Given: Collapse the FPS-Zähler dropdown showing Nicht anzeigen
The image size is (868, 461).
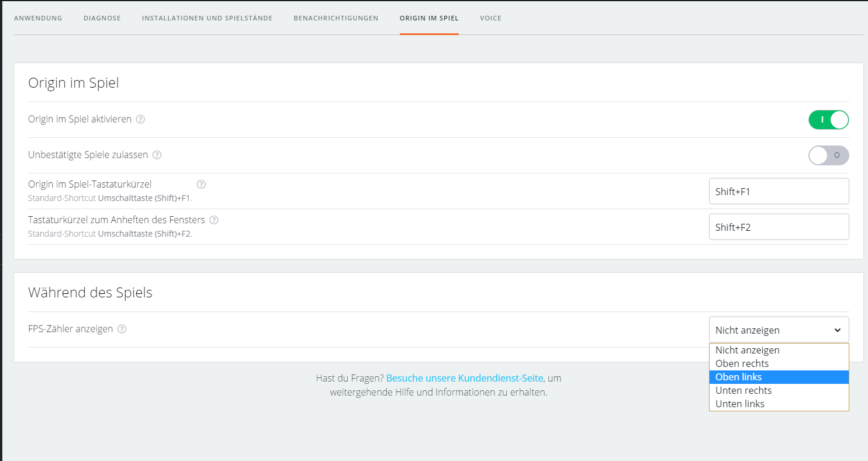Looking at the screenshot, I should pos(779,330).
